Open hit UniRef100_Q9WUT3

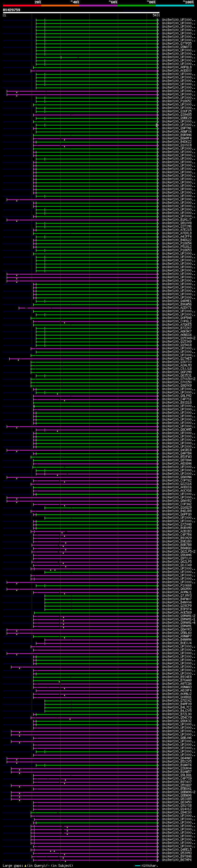click(x=177, y=47)
